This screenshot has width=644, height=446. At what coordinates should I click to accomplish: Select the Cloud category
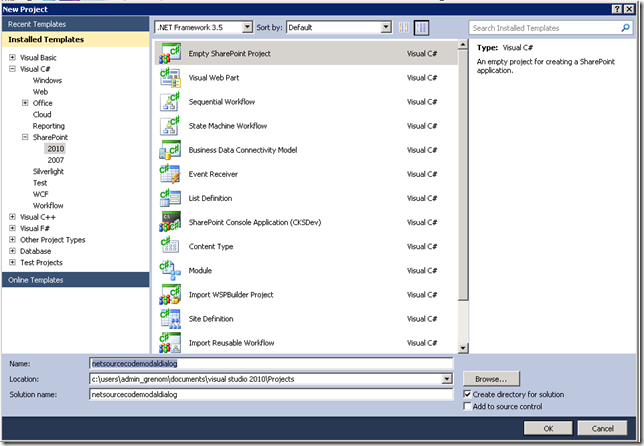coord(42,115)
